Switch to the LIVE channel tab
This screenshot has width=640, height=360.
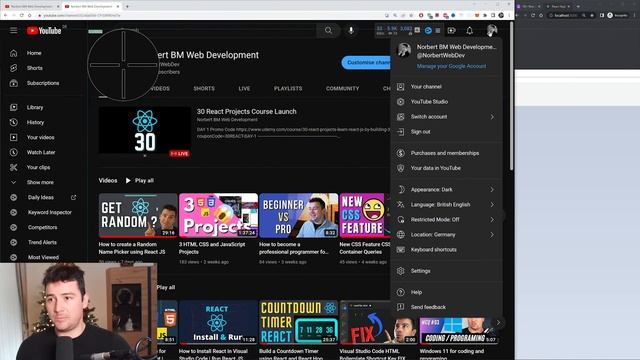pyautogui.click(x=244, y=89)
